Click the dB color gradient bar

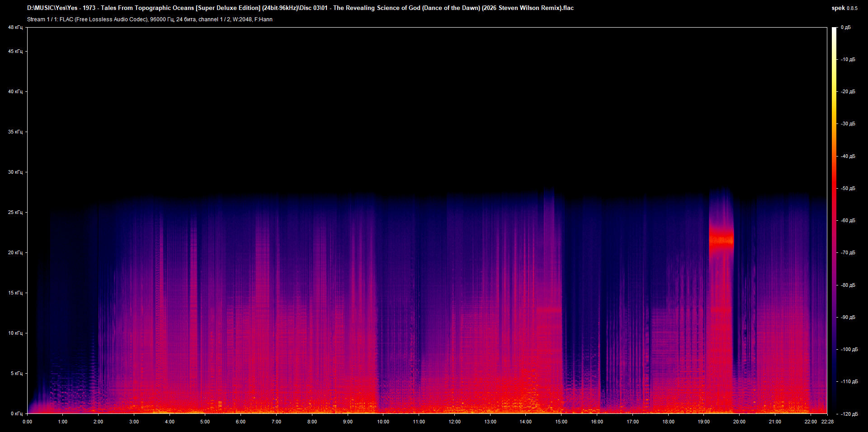coord(835,220)
